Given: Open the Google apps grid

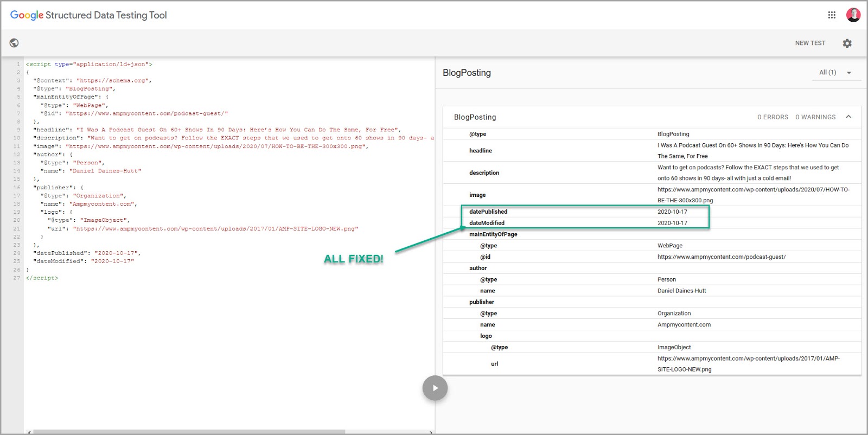Looking at the screenshot, I should tap(832, 15).
